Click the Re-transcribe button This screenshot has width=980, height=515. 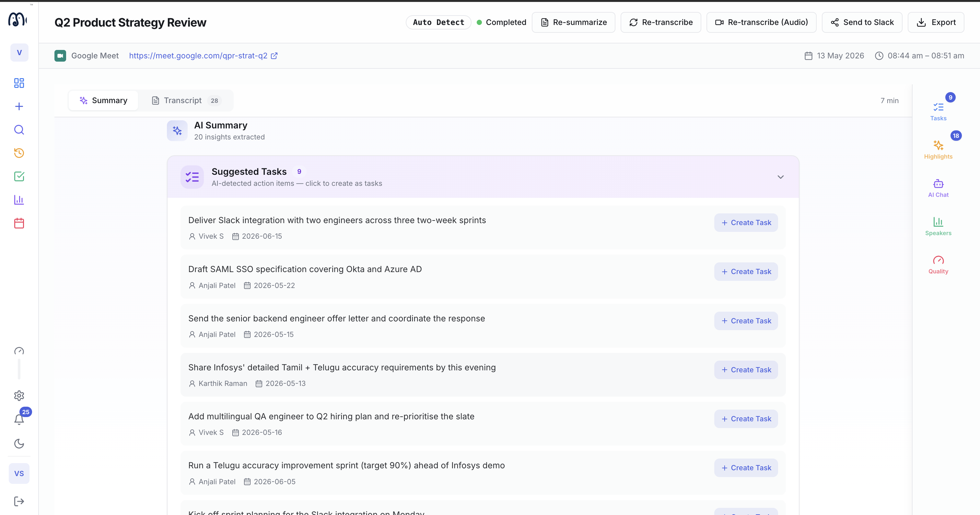[x=661, y=22]
